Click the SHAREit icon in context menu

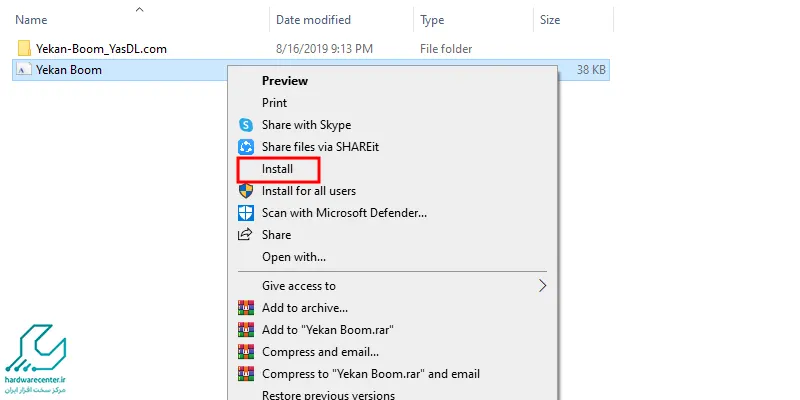tap(246, 147)
